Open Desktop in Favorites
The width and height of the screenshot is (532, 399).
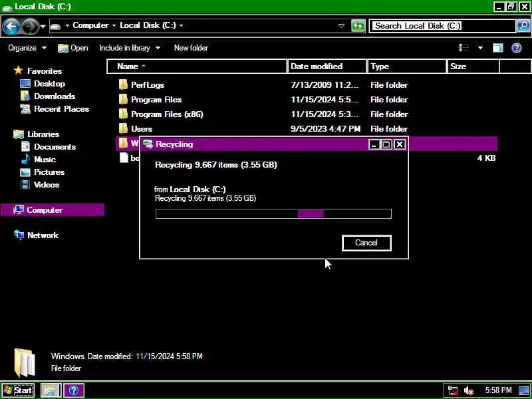43,84
